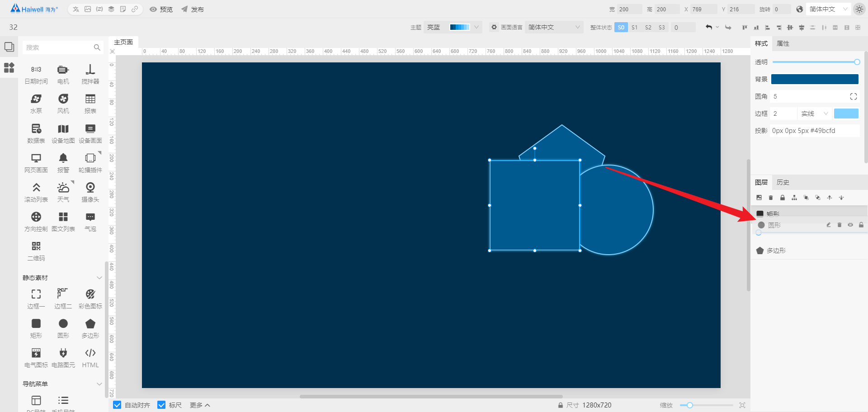Image resolution: width=868 pixels, height=412 pixels.
Task: Open the link icon in top toolbar
Action: 135,9
